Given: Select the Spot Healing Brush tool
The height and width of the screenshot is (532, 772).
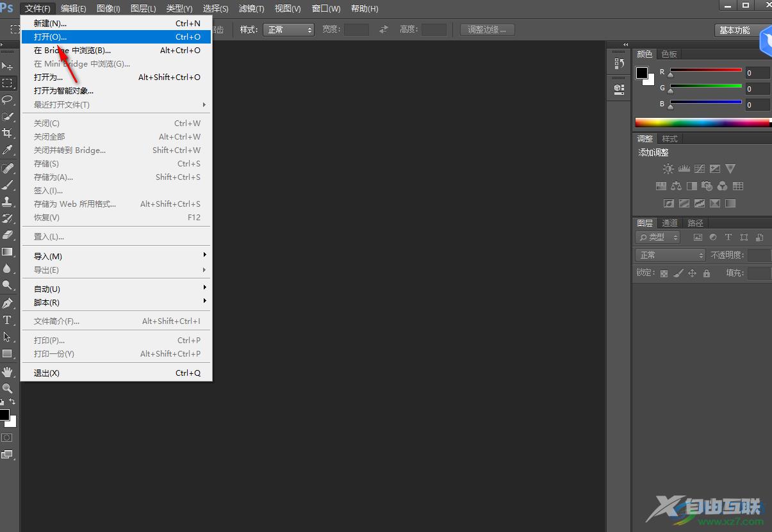Looking at the screenshot, I should 8,168.
